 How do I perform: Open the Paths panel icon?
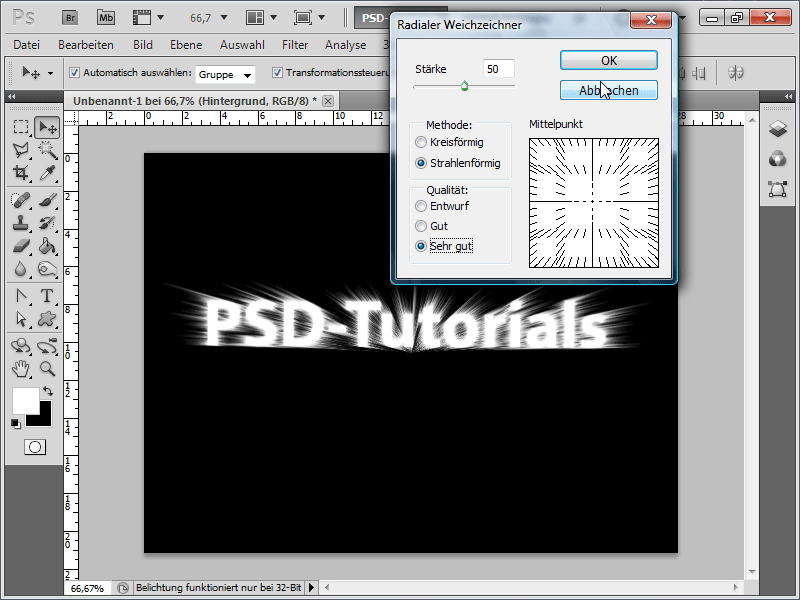(778, 189)
